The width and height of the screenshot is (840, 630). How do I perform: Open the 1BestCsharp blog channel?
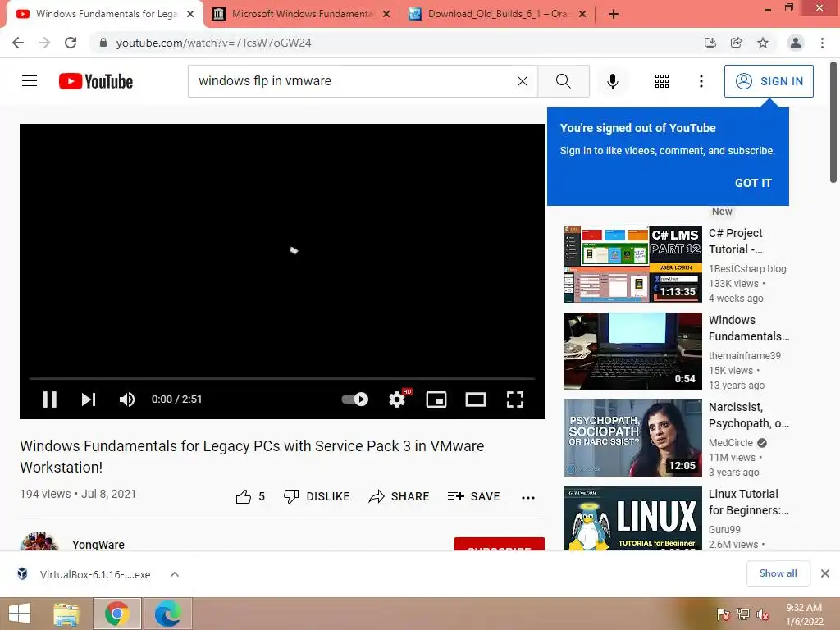747,268
